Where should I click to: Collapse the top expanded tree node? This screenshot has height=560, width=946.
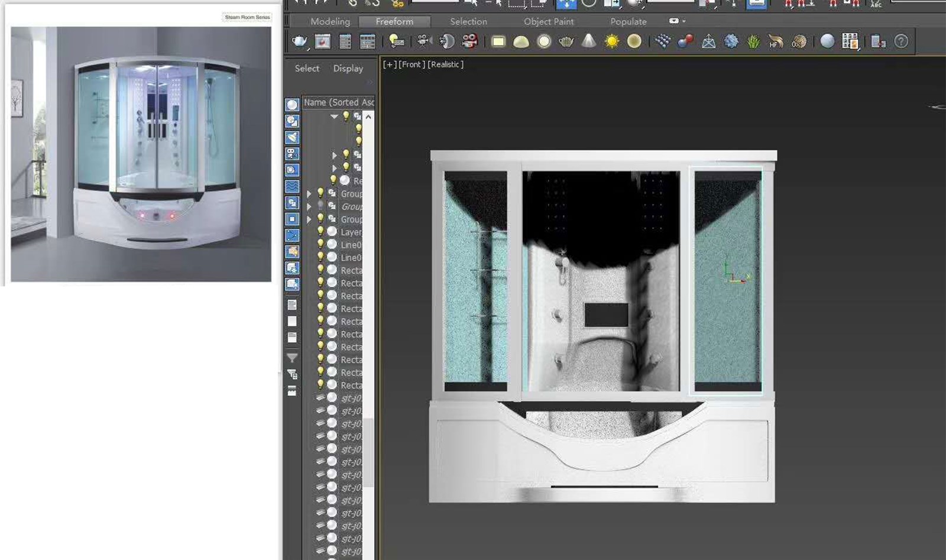[334, 116]
